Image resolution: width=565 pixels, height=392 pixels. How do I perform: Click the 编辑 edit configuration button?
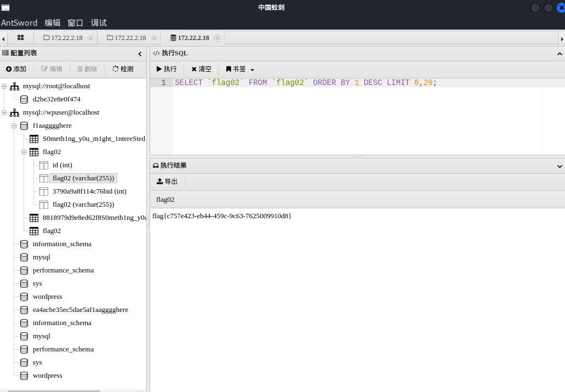(x=52, y=69)
